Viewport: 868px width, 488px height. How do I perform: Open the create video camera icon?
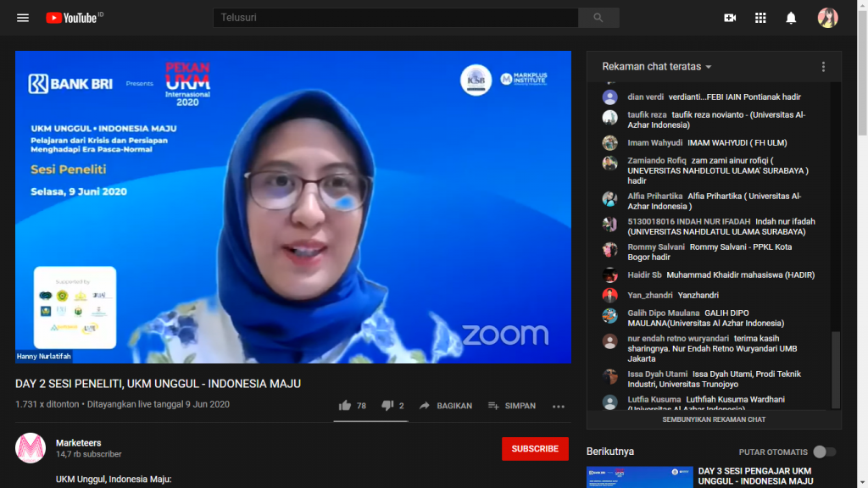tap(730, 18)
